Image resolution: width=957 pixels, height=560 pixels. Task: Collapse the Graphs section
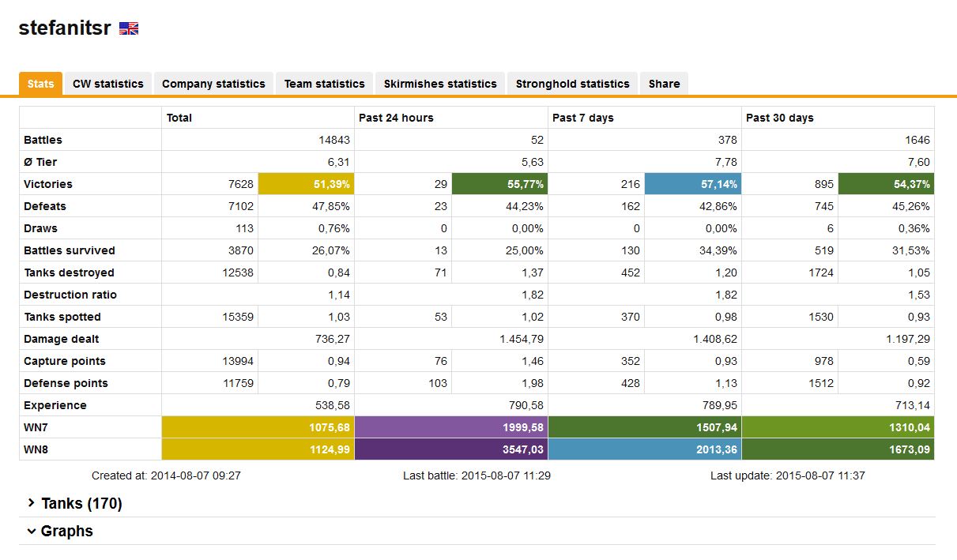click(x=60, y=531)
